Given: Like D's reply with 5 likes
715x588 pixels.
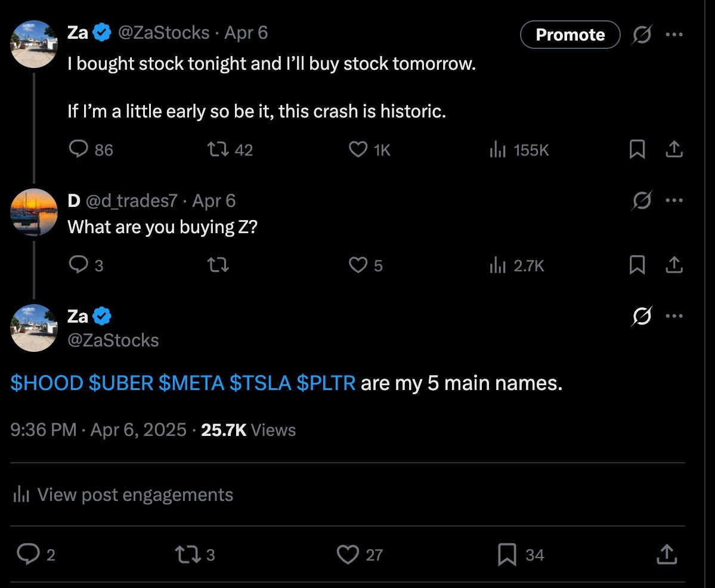Looking at the screenshot, I should point(358,265).
